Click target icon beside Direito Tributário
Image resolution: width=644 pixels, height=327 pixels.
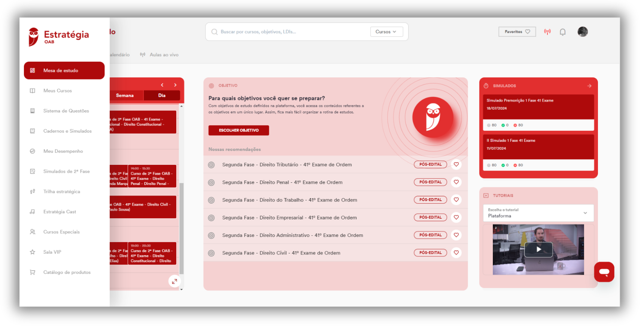[x=211, y=165]
